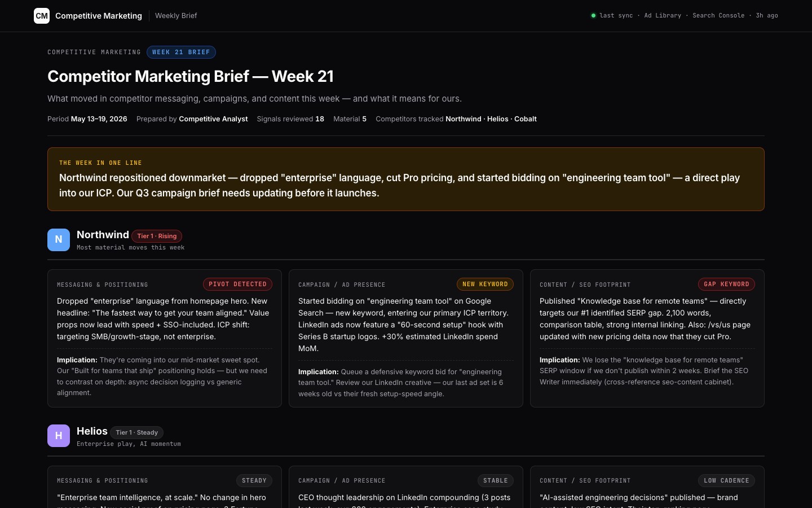Click the PIVOT DETECTED tag
This screenshot has height=508, width=812.
(237, 284)
